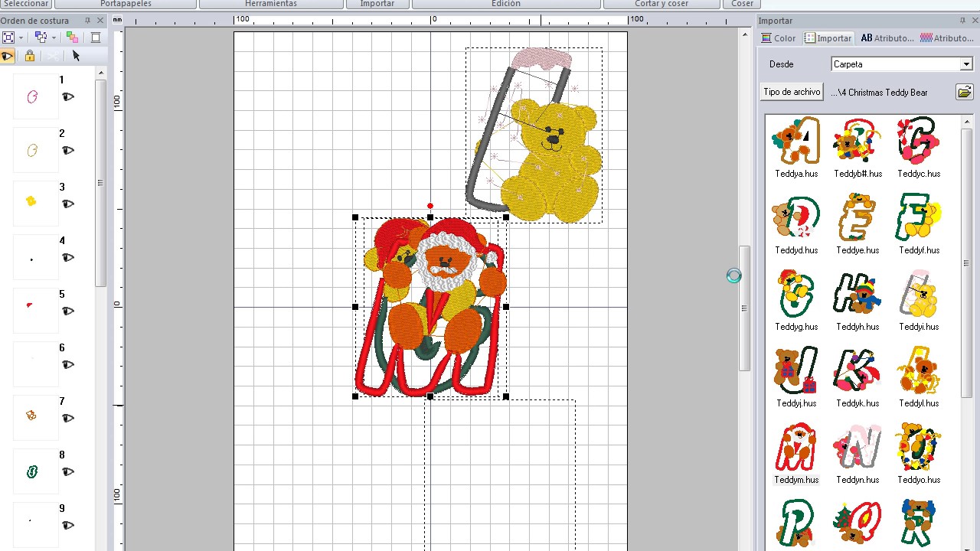Toggle visibility eye for sewing object 1

pyautogui.click(x=68, y=97)
